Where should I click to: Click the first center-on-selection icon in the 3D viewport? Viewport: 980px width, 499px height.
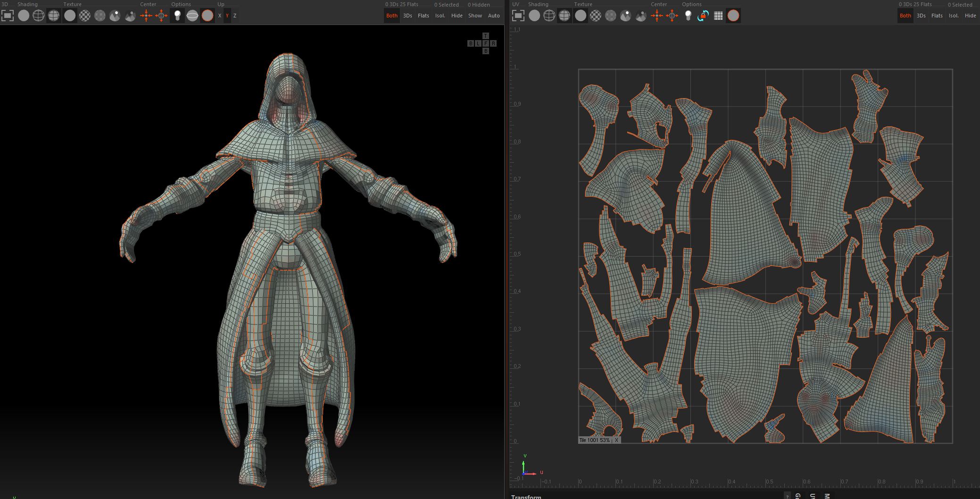(x=146, y=16)
